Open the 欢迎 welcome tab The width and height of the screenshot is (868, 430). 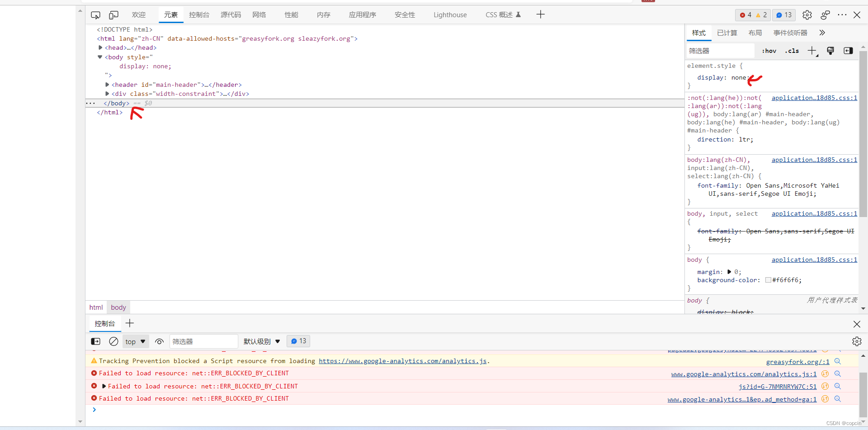(139, 15)
